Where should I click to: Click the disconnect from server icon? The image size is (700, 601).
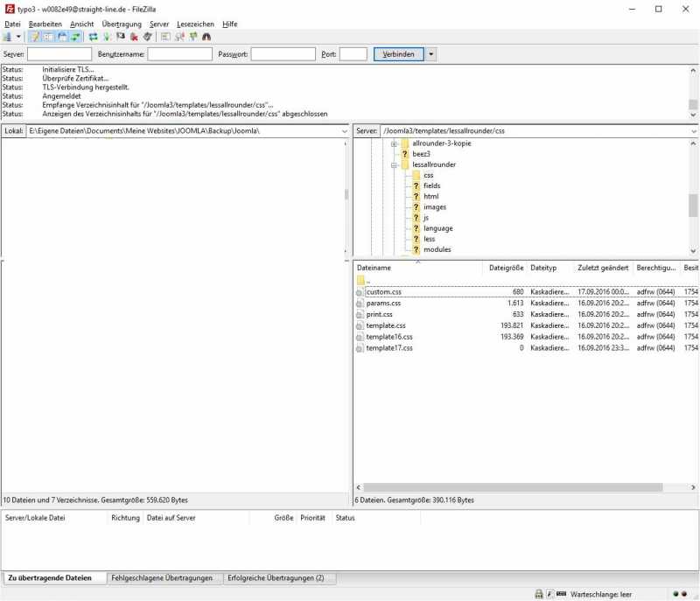[134, 37]
